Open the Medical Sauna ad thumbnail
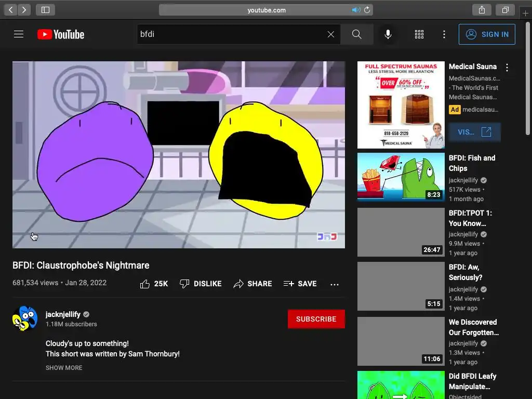The image size is (532, 399). 401,105
